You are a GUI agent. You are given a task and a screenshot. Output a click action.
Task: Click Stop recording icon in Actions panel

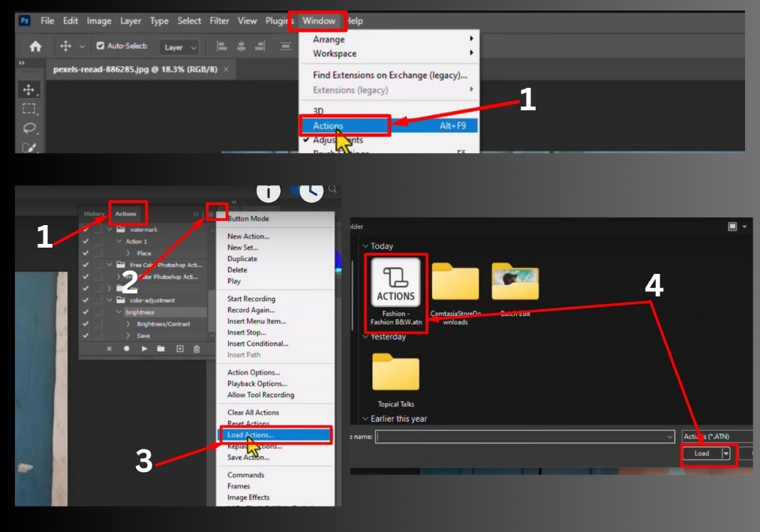(110, 349)
